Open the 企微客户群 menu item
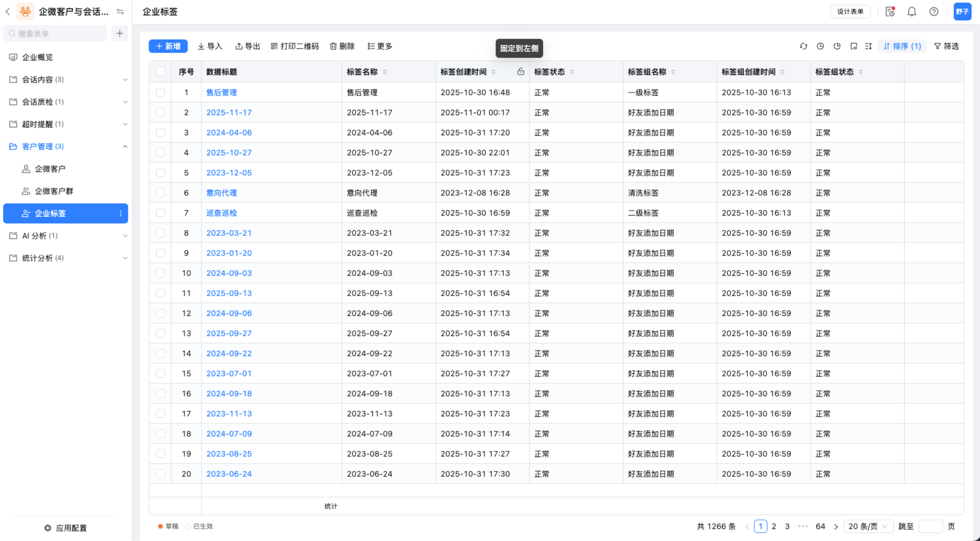The image size is (980, 541). pyautogui.click(x=54, y=191)
